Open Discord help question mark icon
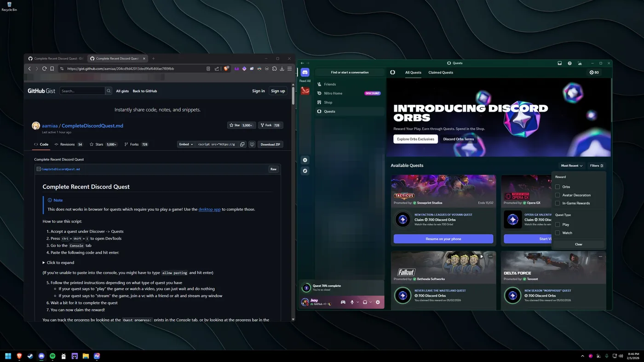 569,63
